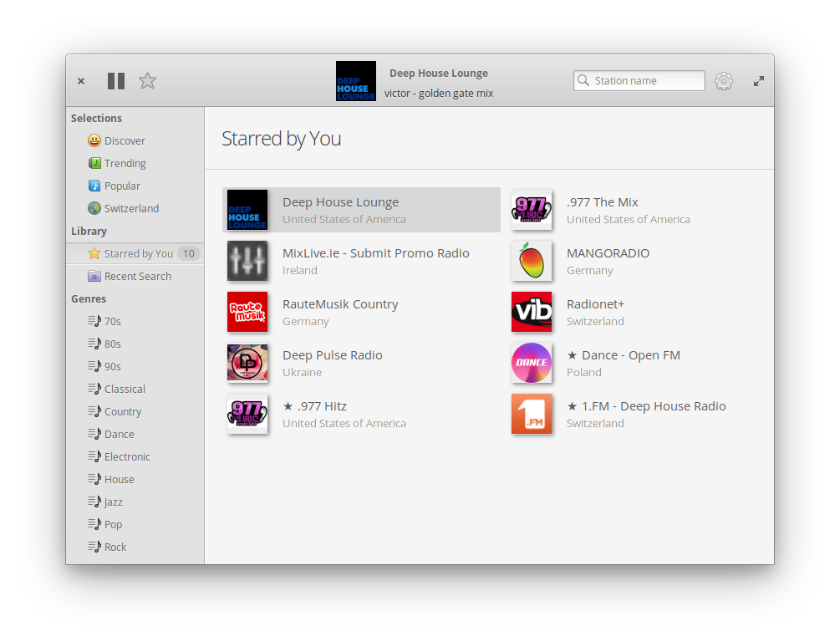Click the .977 The Mix logo

[x=532, y=210]
